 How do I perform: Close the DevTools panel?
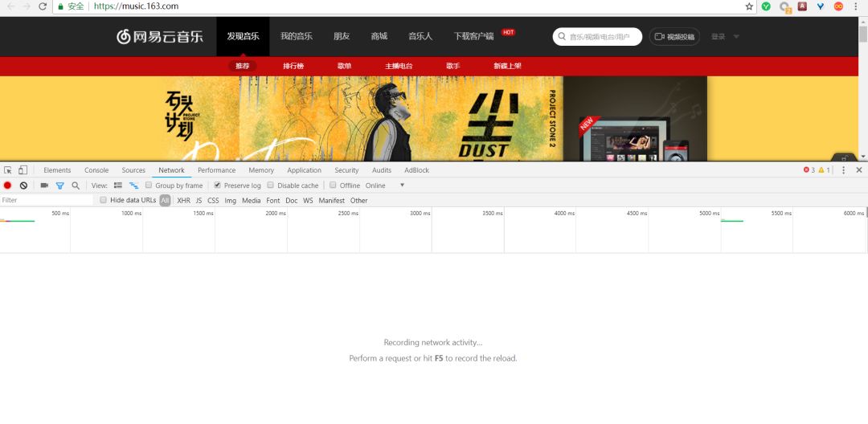point(859,170)
